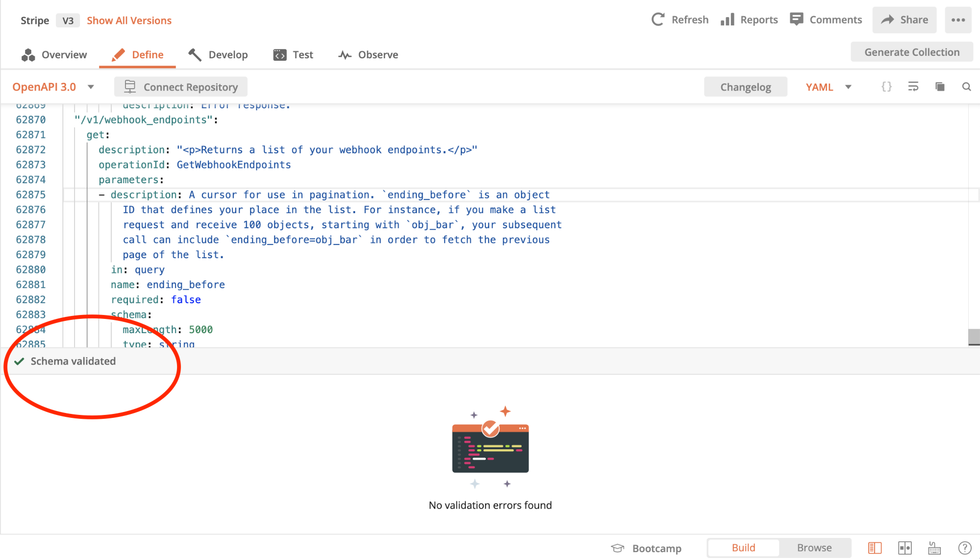Click the two-pane view icon in the footer

point(905,548)
